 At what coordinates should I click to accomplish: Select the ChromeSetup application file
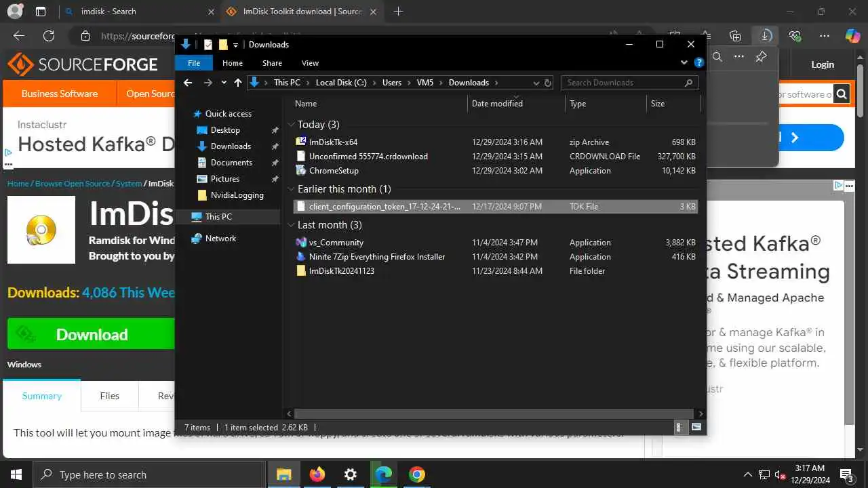click(x=496, y=171)
